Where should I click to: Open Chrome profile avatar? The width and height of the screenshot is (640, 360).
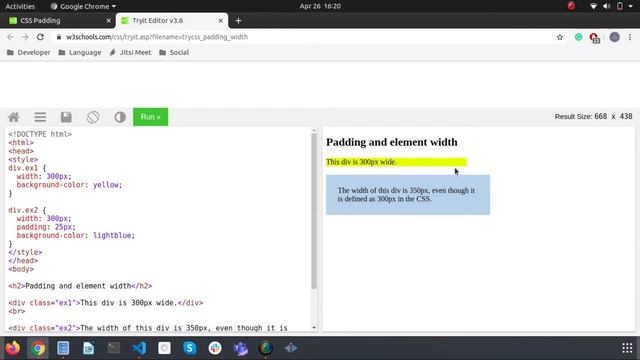click(x=614, y=37)
